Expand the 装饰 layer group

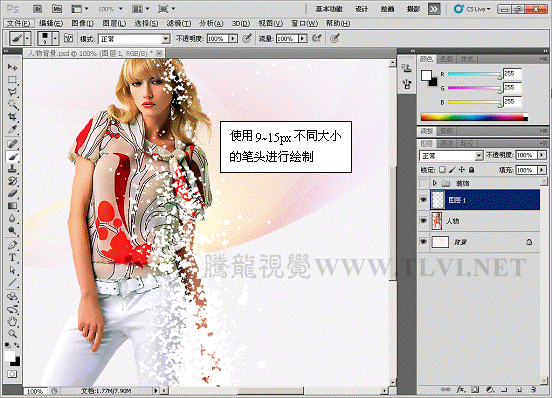[434, 183]
